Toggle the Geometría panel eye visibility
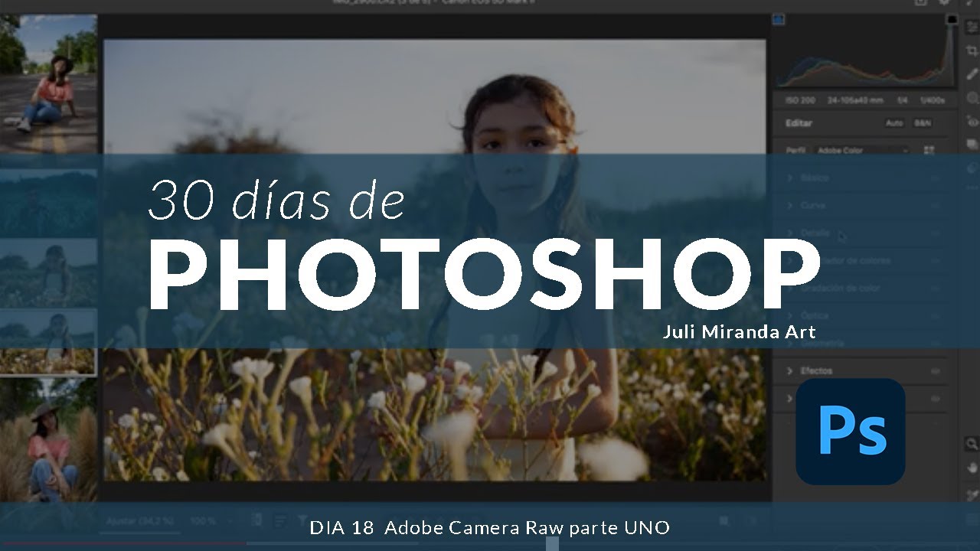980x551 pixels. pos(935,343)
